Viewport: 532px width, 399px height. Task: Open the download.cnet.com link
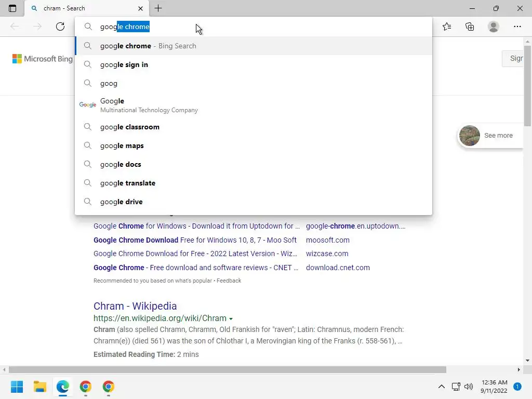pyautogui.click(x=338, y=268)
